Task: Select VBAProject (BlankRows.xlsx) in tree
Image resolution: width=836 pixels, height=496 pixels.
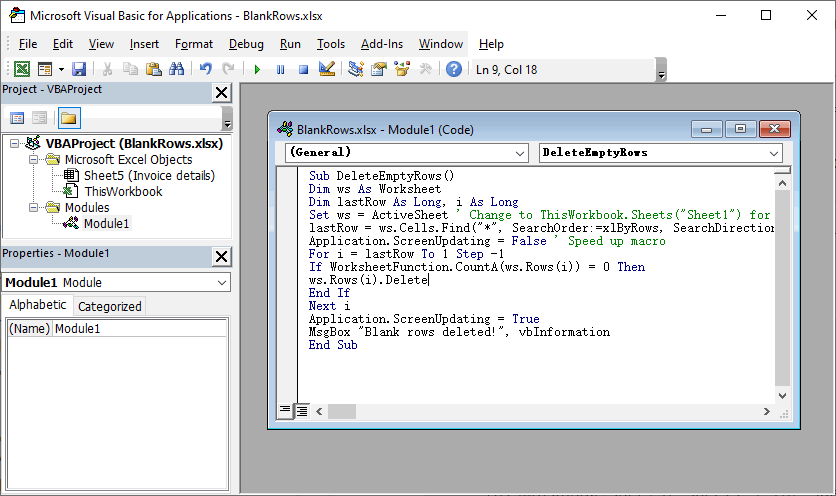Action: (134, 143)
